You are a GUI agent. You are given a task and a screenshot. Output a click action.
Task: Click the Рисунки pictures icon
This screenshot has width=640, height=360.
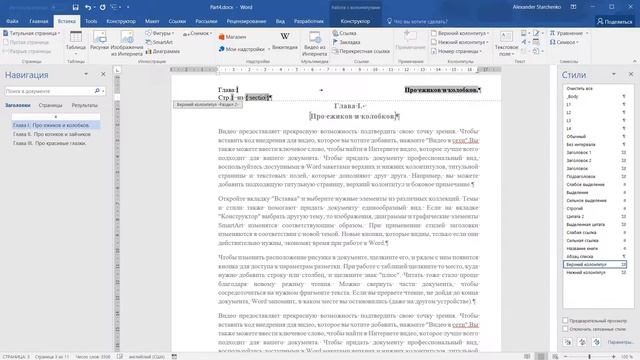99,41
